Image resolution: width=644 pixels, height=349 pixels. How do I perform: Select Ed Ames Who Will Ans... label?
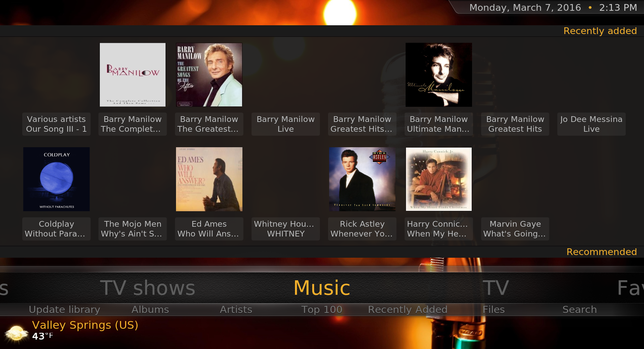click(209, 229)
